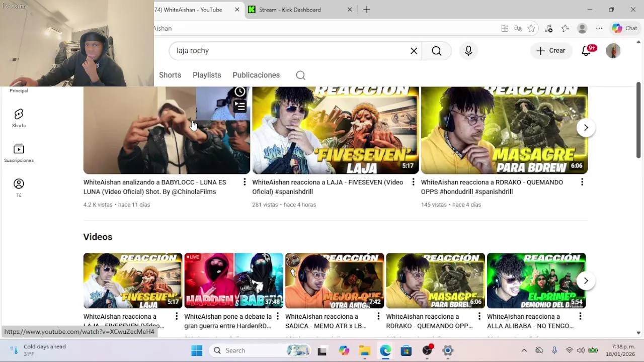This screenshot has width=644, height=362.
Task: Click the page vertical scrollbar
Action: click(x=638, y=121)
